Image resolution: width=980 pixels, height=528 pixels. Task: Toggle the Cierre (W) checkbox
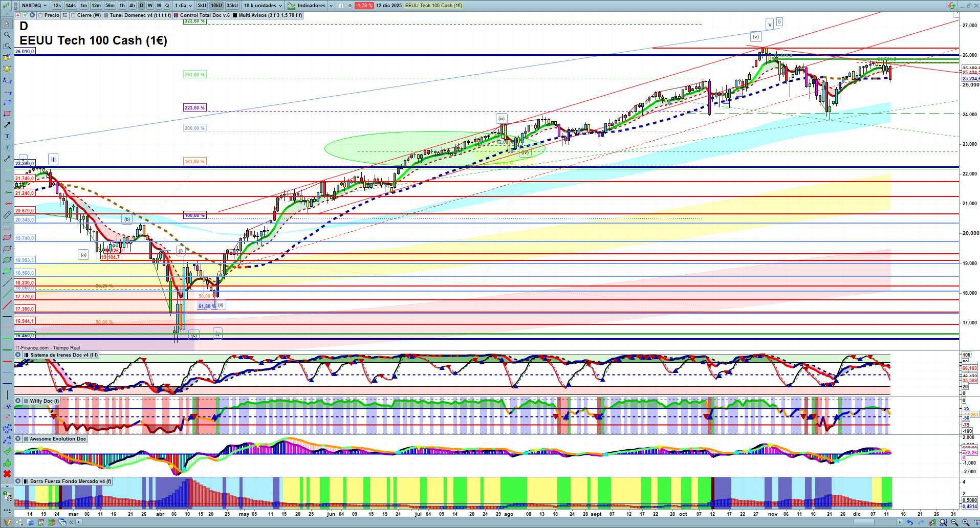[x=73, y=15]
